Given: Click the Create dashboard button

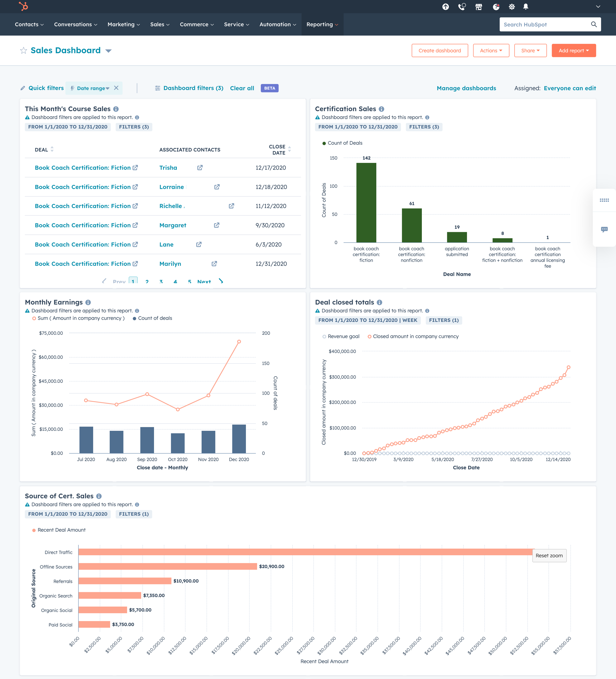Looking at the screenshot, I should pos(440,51).
